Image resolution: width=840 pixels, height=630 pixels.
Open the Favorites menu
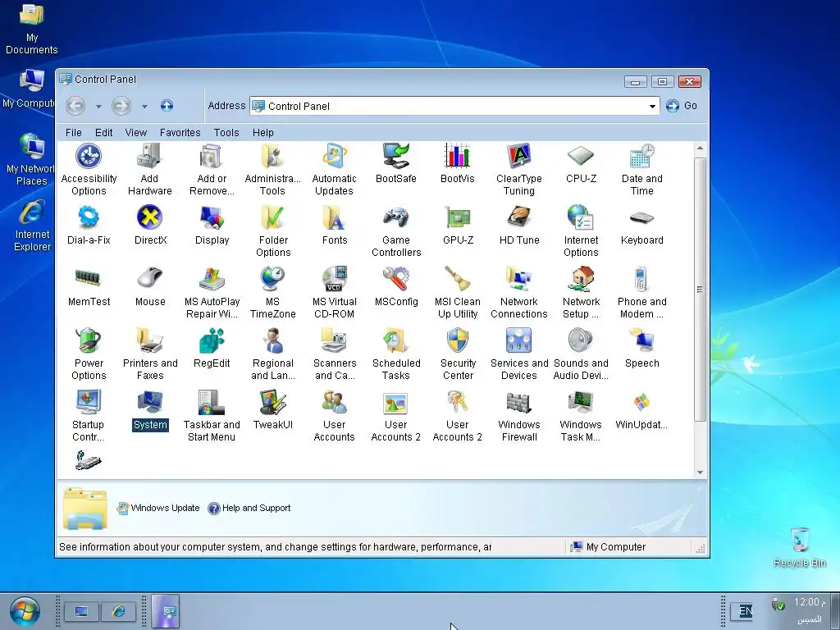click(x=180, y=132)
